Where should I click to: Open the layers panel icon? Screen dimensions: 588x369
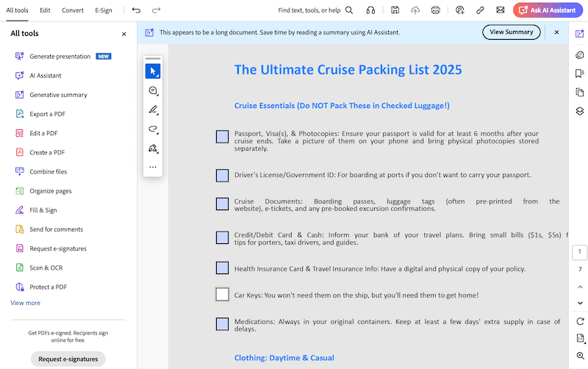coord(580,111)
